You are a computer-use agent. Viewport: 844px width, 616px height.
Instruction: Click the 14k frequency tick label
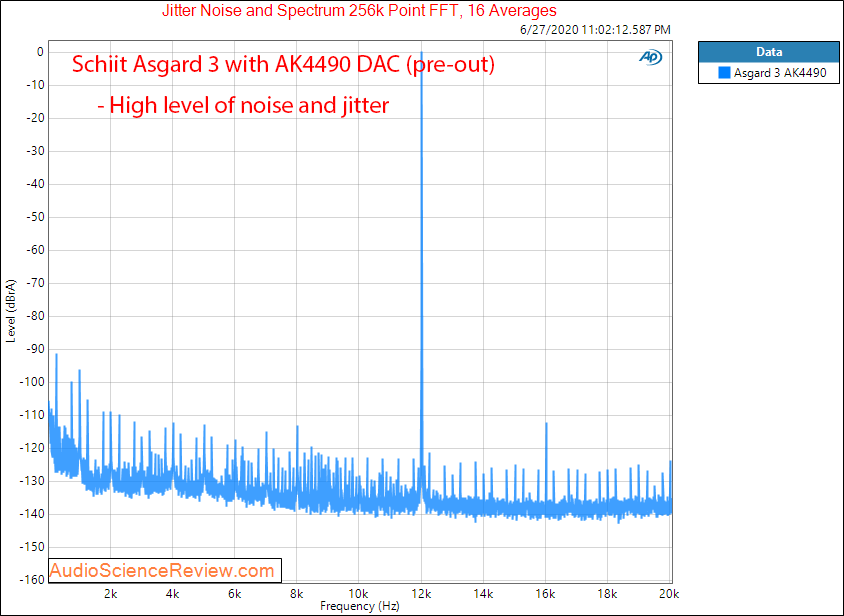tap(483, 594)
